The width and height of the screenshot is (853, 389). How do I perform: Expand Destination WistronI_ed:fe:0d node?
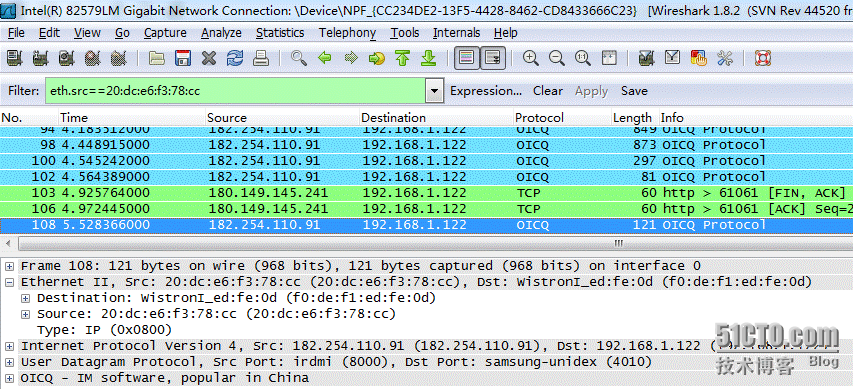tap(25, 298)
